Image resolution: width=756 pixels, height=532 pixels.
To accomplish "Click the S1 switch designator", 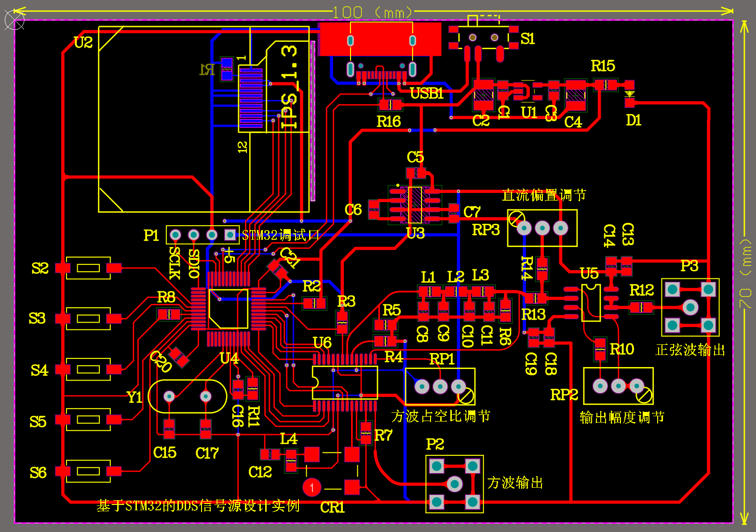I will (528, 39).
